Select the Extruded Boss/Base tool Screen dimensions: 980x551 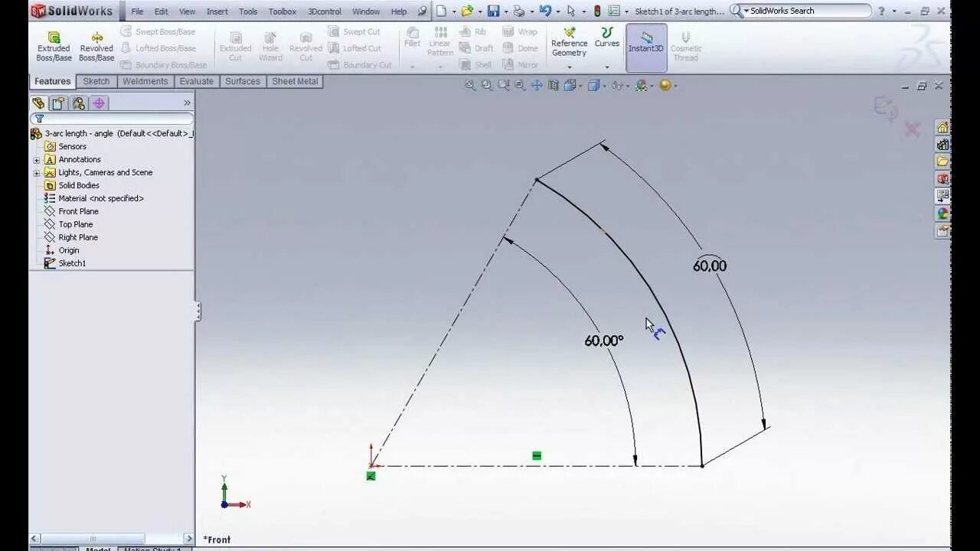pos(53,44)
